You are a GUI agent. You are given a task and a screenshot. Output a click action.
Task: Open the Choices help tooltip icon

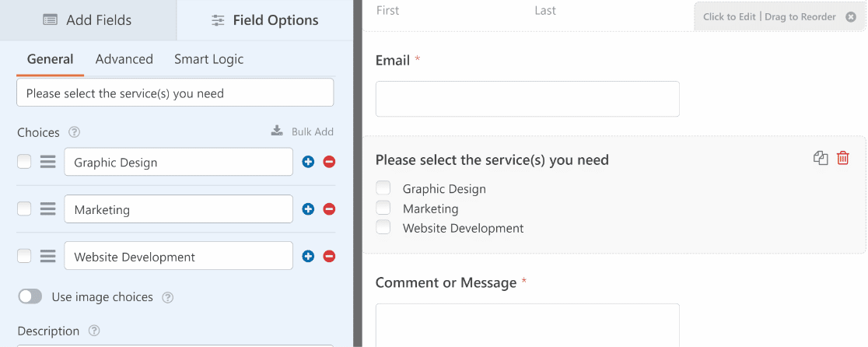[x=74, y=132]
